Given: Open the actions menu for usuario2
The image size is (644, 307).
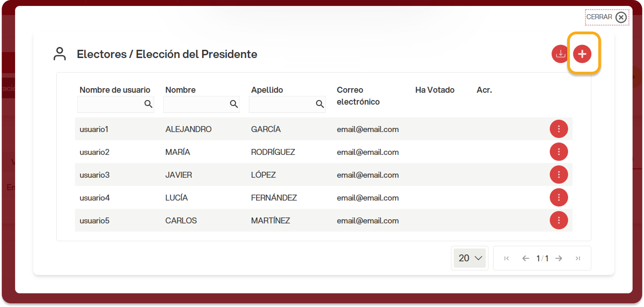Looking at the screenshot, I should click(x=558, y=152).
